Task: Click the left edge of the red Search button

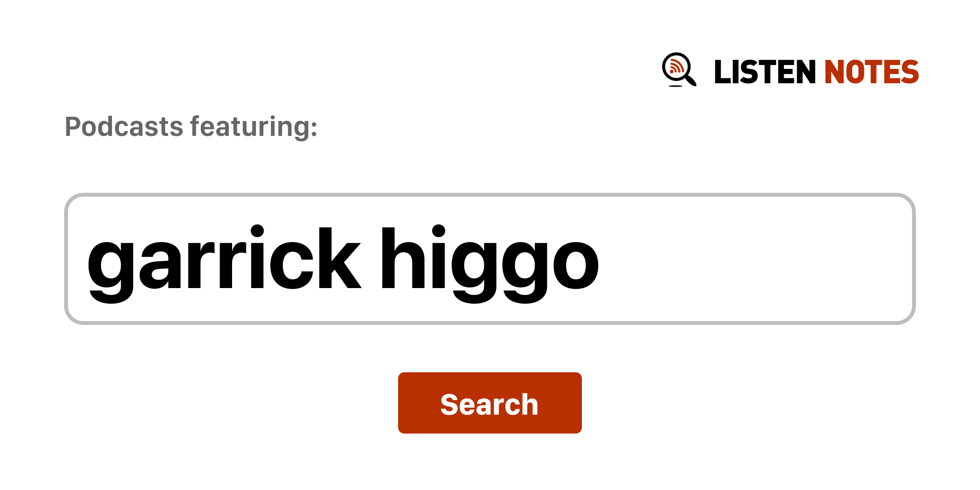Action: 402,403
